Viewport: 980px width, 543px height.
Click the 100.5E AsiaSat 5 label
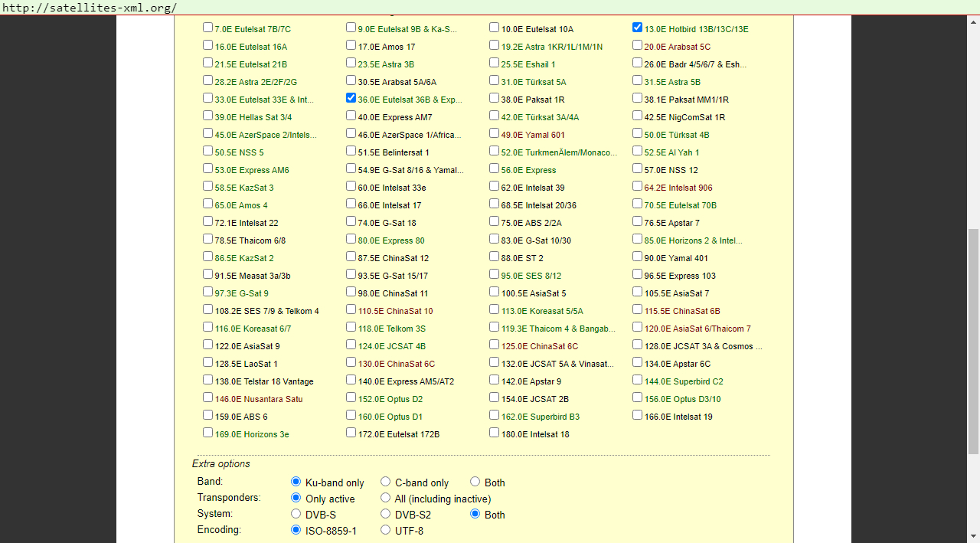coord(534,293)
